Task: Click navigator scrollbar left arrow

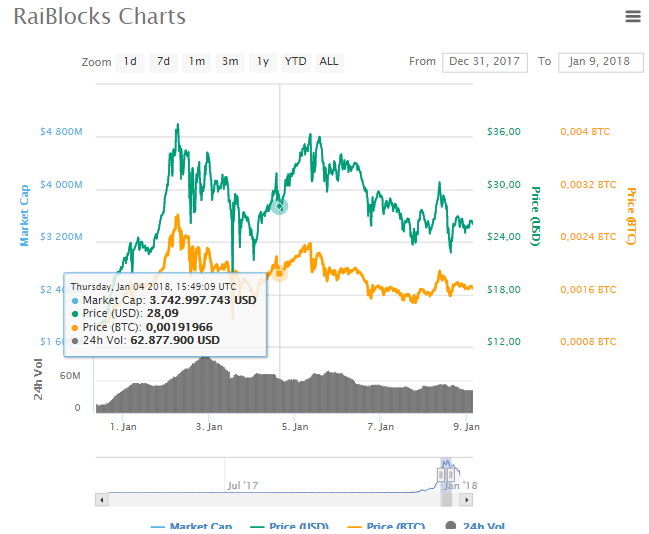Action: (102, 500)
